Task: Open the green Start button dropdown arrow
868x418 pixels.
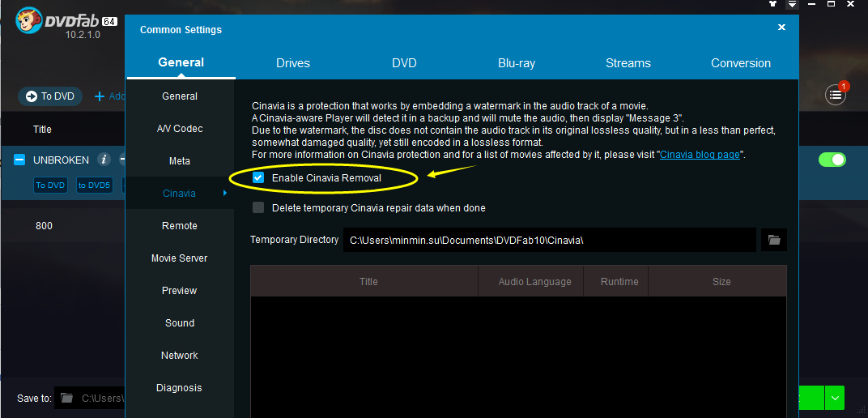Action: [835, 398]
